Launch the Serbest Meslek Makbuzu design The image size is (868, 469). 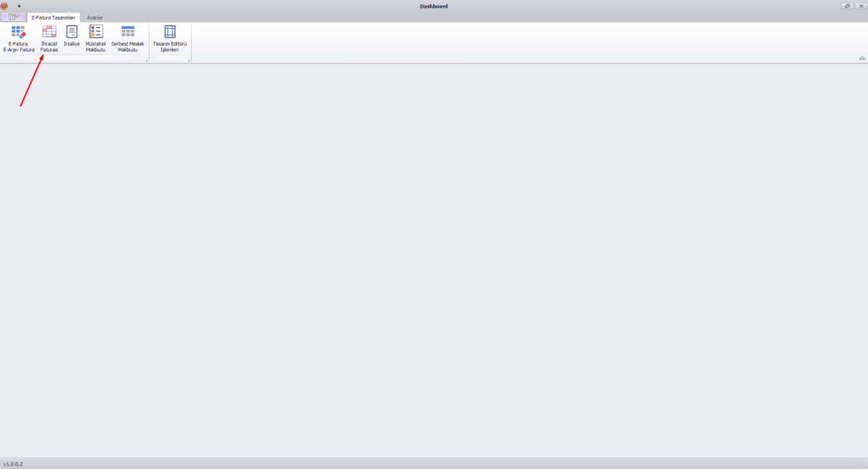tap(127, 38)
